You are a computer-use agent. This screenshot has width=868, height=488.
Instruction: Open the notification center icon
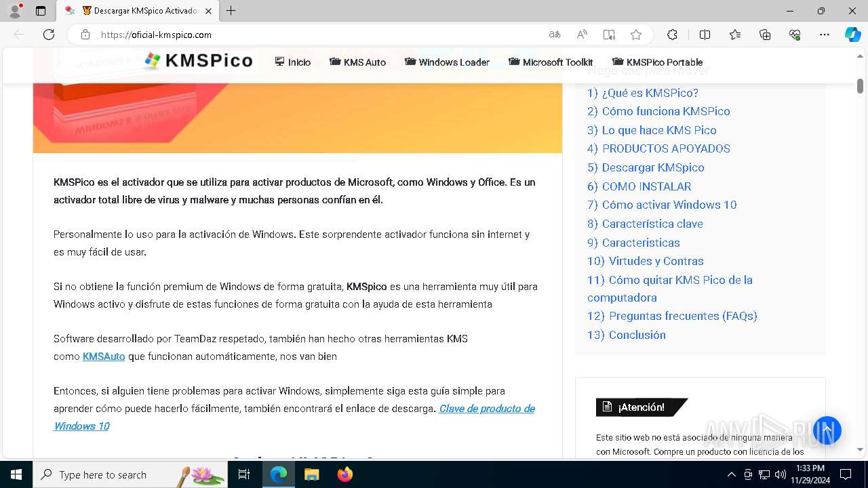coord(846,474)
